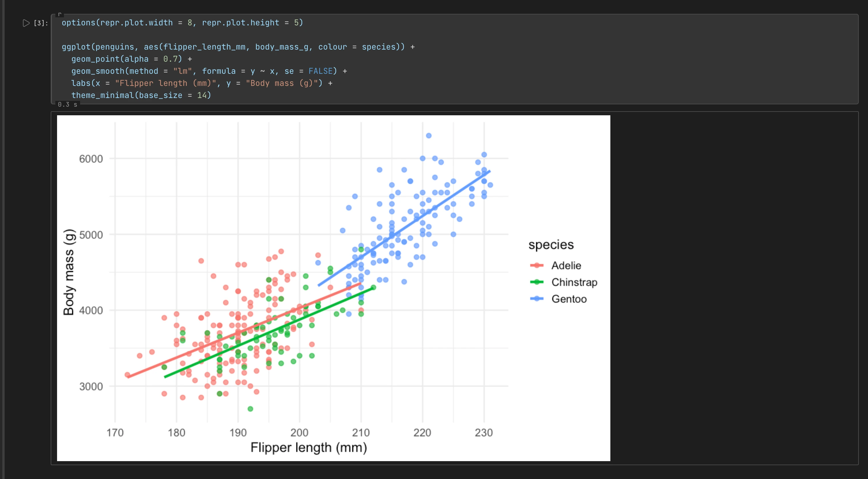The width and height of the screenshot is (868, 479).
Task: Click the Chinstrap legend color key
Action: [x=537, y=282]
